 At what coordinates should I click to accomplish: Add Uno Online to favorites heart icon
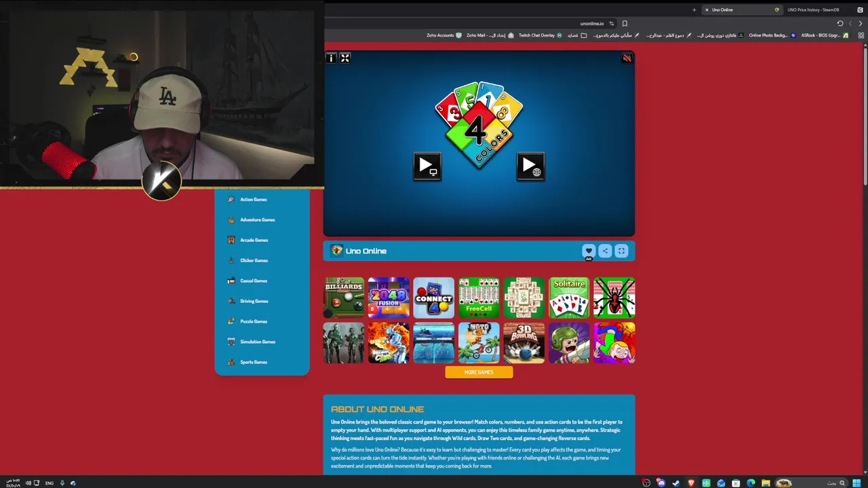(x=589, y=251)
